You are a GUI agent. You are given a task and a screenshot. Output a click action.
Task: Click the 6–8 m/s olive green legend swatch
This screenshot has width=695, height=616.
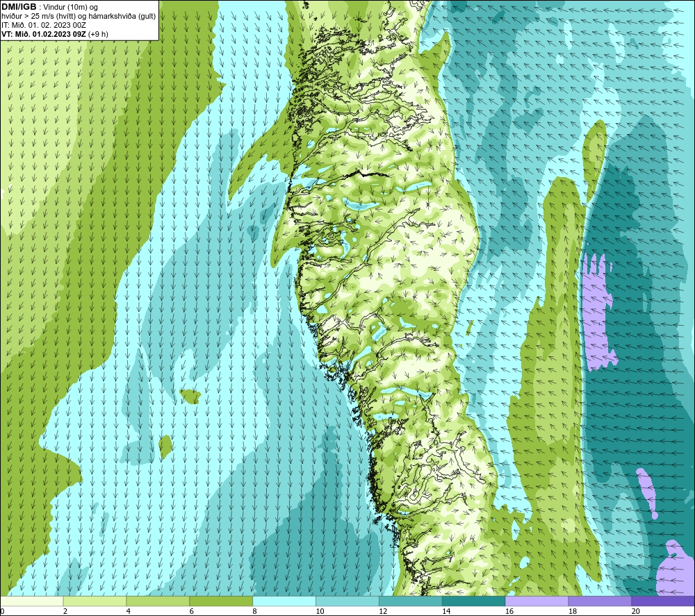[221, 601]
